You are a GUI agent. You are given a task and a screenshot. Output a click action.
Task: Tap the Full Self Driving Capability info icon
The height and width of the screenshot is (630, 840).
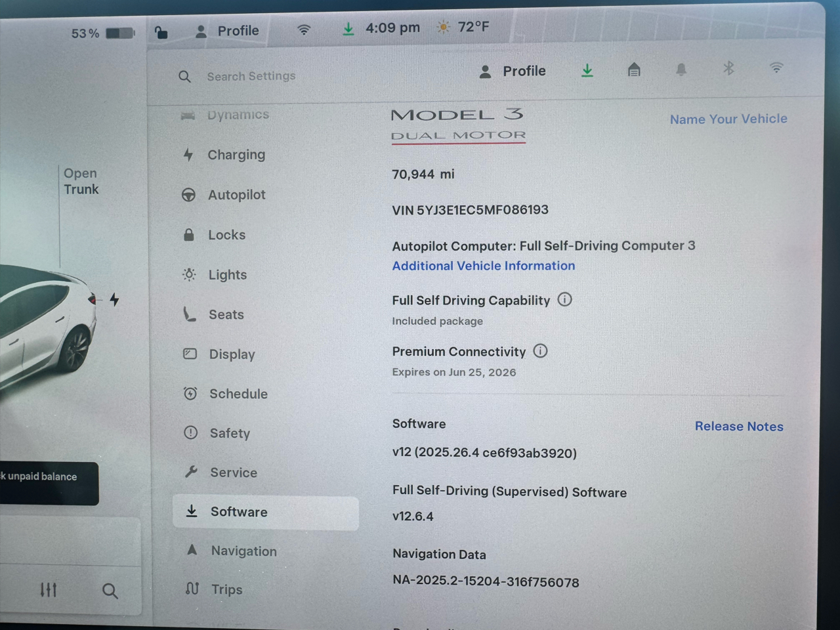click(564, 300)
